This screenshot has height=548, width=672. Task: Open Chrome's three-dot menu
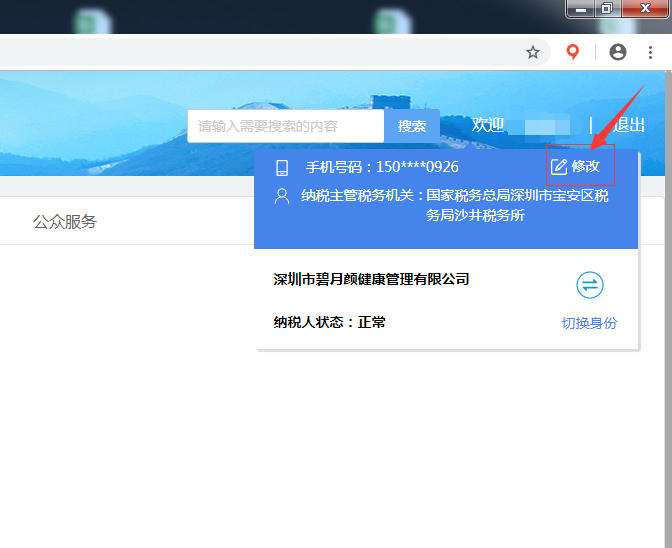coord(650,52)
